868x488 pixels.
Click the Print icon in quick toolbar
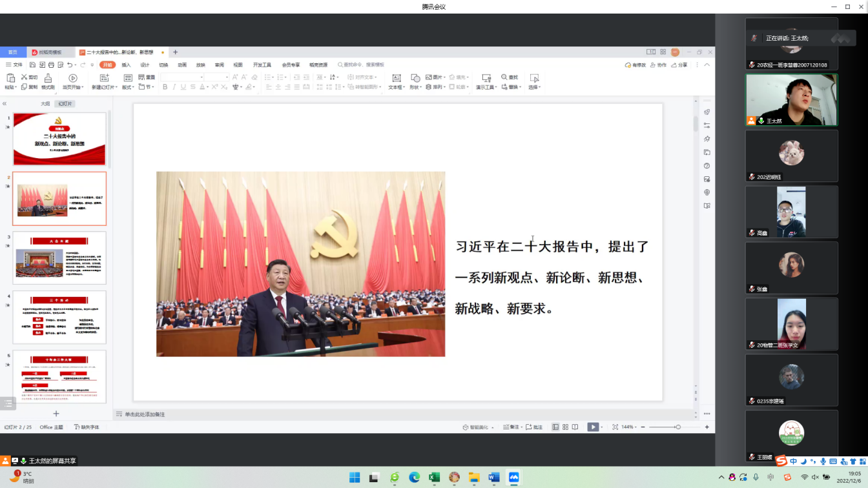[50, 65]
